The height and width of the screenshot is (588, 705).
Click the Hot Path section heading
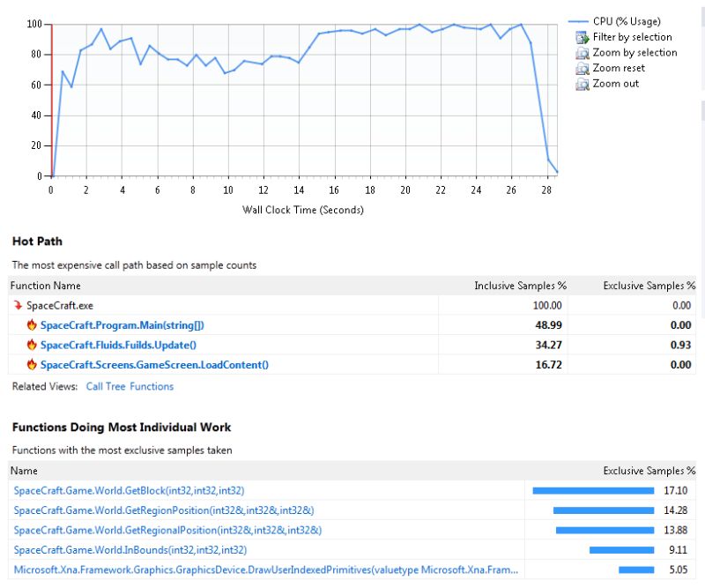37,242
